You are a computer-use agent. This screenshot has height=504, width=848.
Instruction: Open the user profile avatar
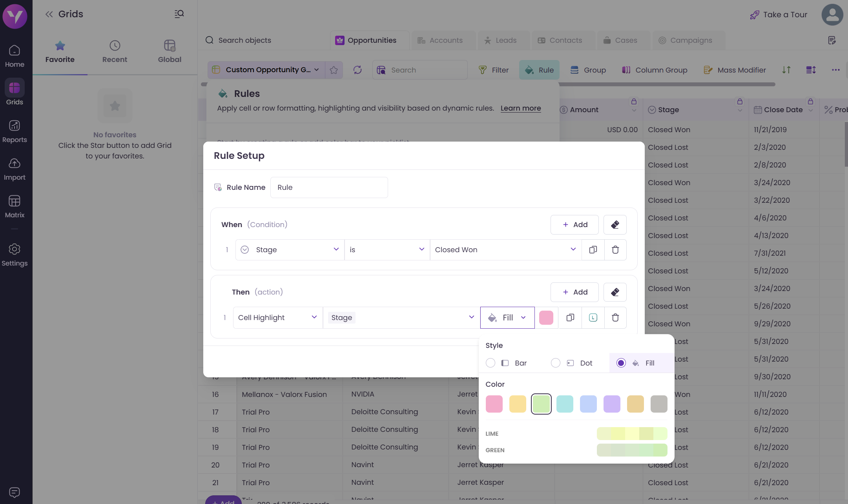[x=832, y=15]
